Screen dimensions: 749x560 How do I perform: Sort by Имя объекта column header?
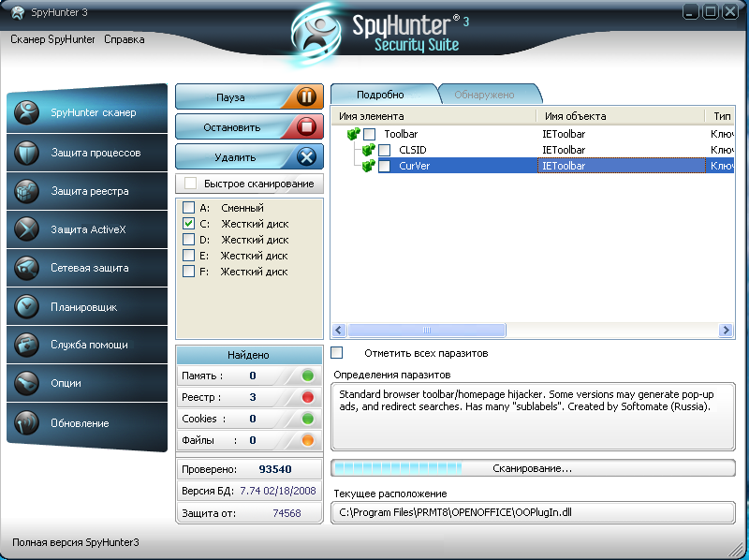pyautogui.click(x=621, y=116)
